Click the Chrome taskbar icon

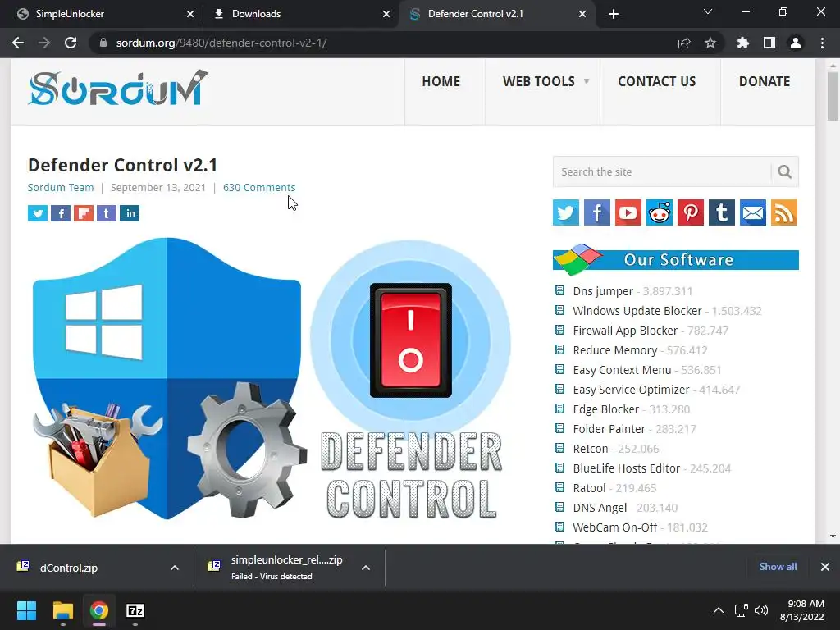pos(98,610)
